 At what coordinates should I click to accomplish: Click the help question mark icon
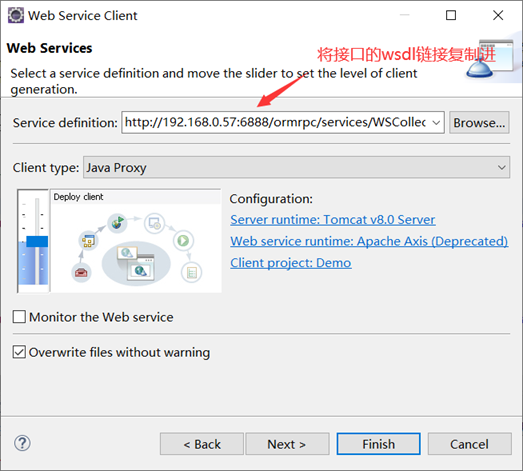pyautogui.click(x=22, y=443)
